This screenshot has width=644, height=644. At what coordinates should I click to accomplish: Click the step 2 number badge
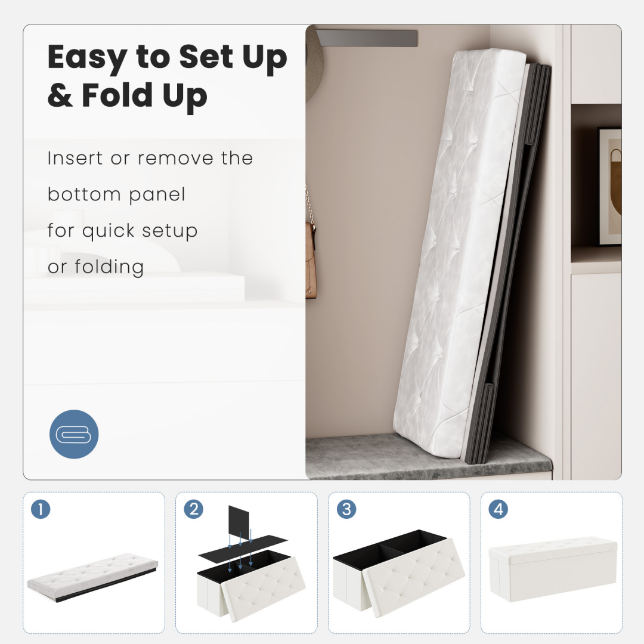193,509
